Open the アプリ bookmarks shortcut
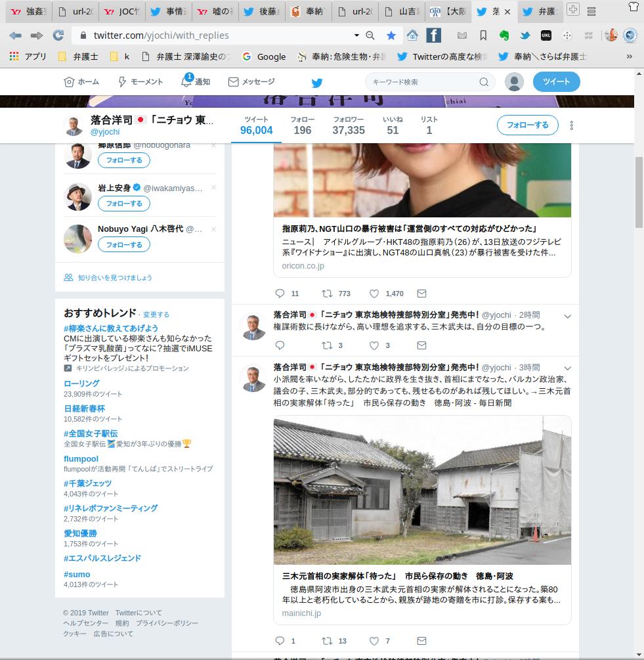Viewport: 644px width, 660px height. tap(28, 56)
